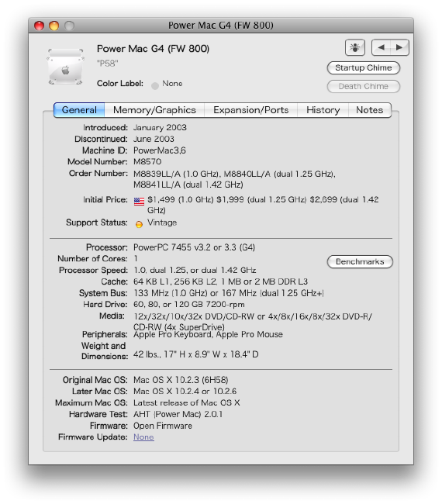Screen dimensions: 442x504
Task: Click the US flag price icon
Action: (139, 202)
